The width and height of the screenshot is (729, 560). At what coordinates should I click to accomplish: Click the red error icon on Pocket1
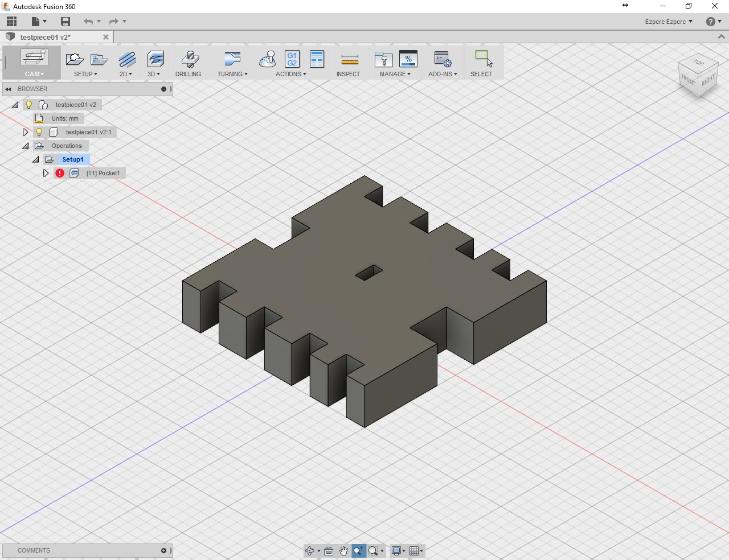pos(60,173)
